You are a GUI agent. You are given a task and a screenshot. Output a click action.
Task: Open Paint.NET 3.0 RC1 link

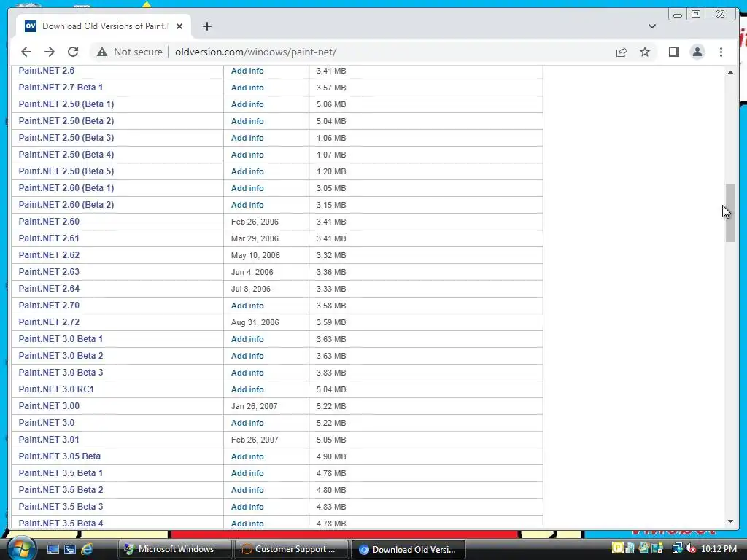[56, 389]
